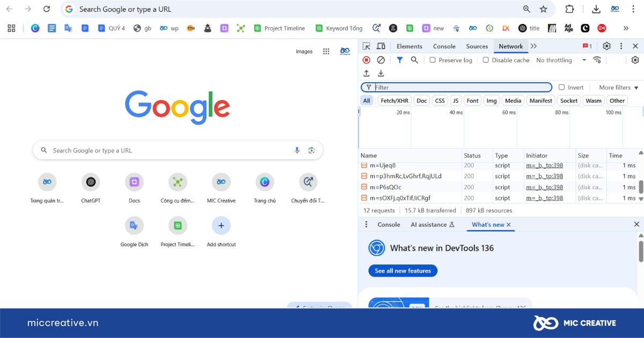Image resolution: width=644 pixels, height=338 pixels.
Task: Open the MIC Creative shortcut tile
Action: click(x=221, y=188)
